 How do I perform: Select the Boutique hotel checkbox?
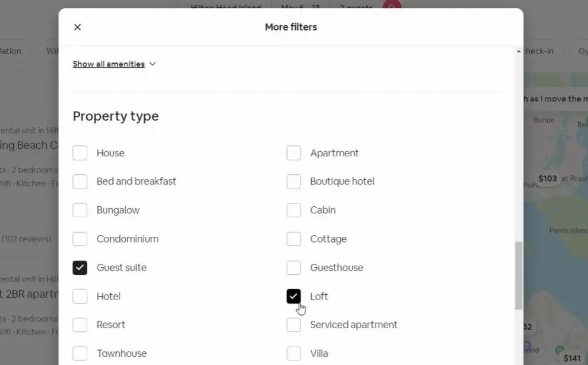point(293,182)
